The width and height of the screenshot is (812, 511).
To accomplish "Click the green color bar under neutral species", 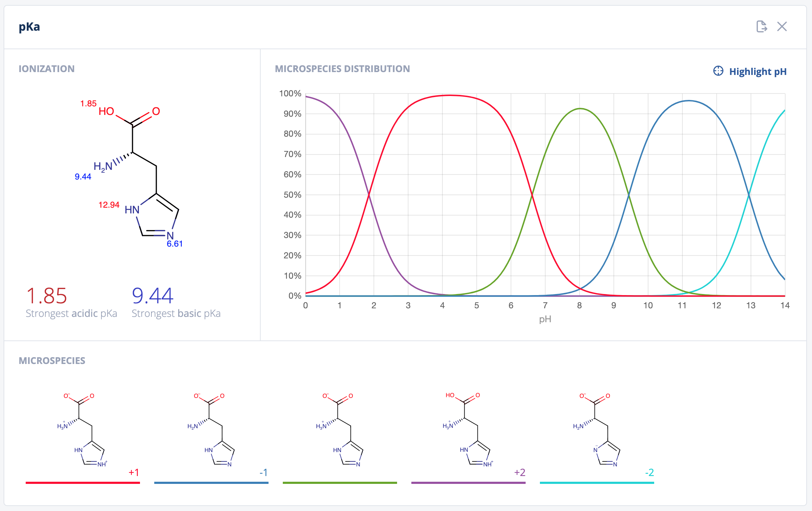I will 340,482.
